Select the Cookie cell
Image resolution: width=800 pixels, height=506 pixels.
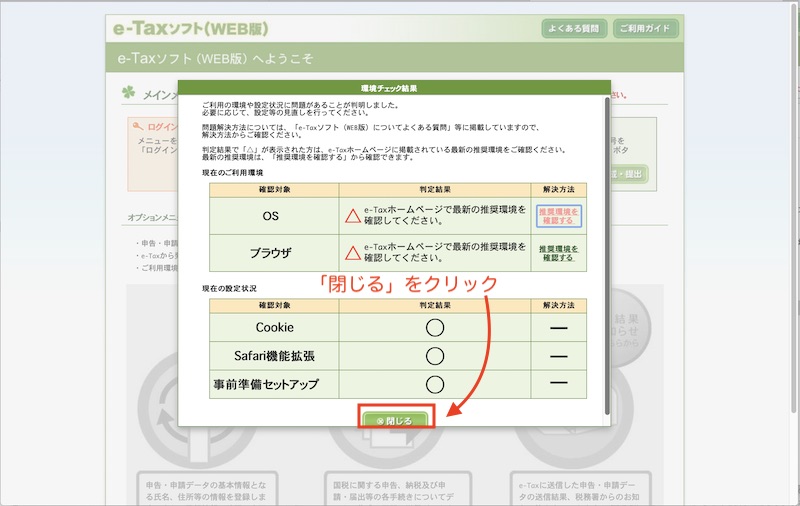(274, 327)
